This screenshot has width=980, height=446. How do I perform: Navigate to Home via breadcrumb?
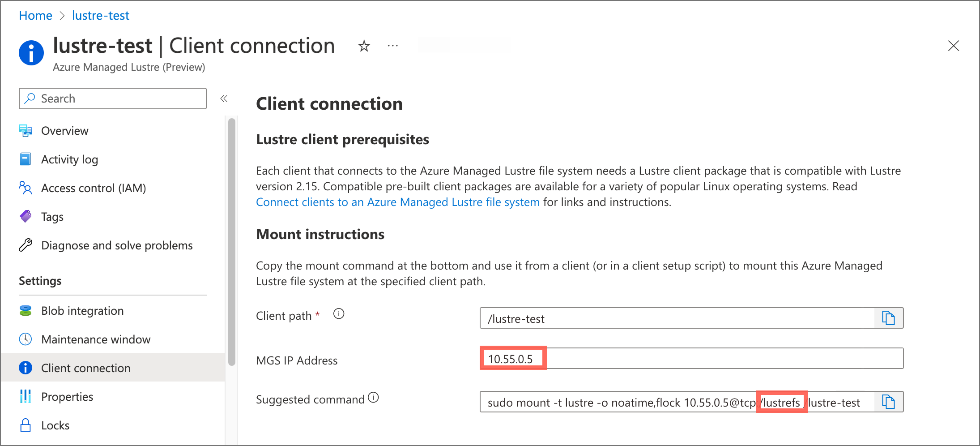35,15
